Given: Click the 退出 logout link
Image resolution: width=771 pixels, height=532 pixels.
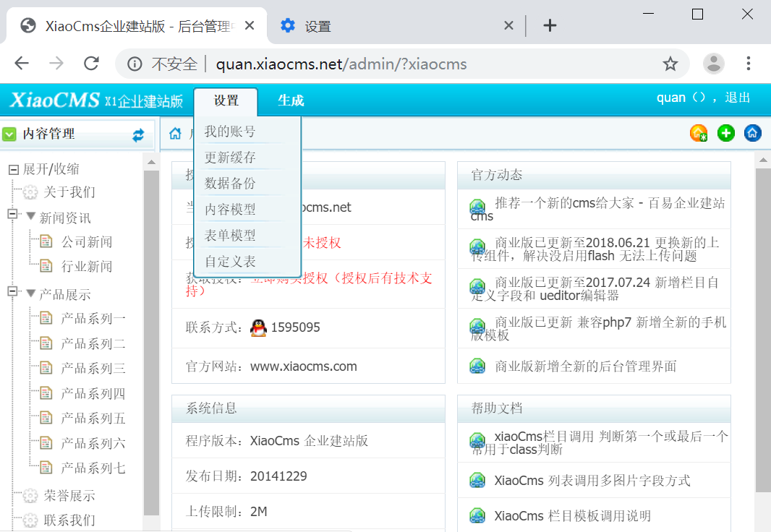Looking at the screenshot, I should (x=738, y=98).
